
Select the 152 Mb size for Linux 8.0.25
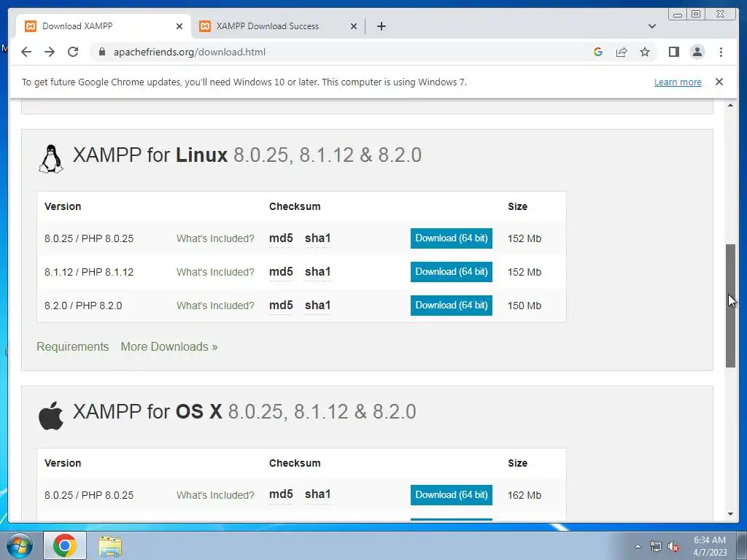pyautogui.click(x=525, y=238)
